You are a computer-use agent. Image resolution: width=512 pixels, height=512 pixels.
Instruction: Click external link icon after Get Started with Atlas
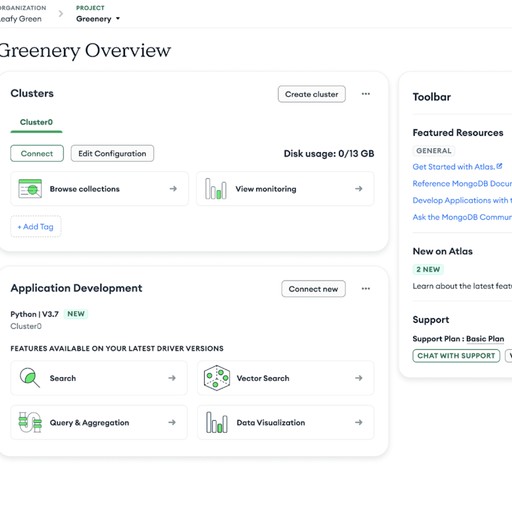coord(499,166)
